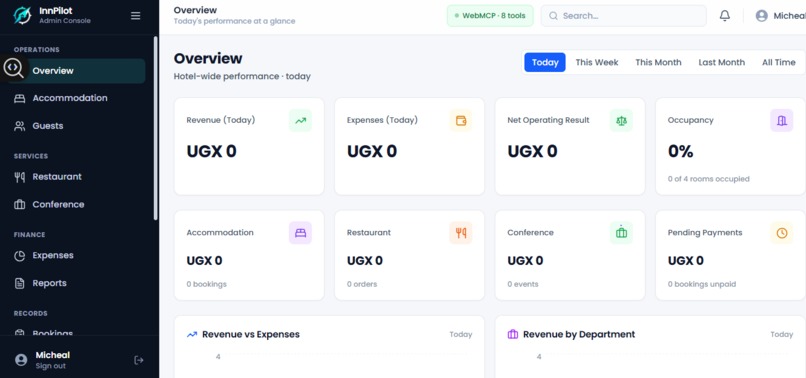The image size is (806, 378).
Task: Open Micheal user avatar in top bar
Action: tap(761, 16)
